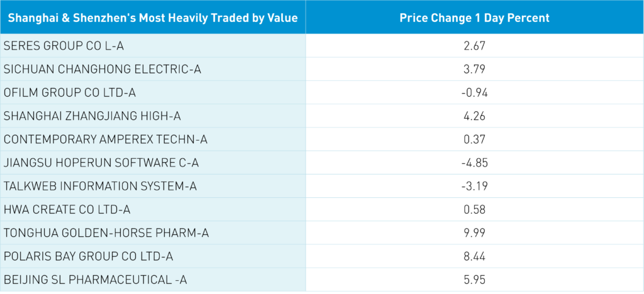
Task: Select JIANGSU HOPERUN SOFTWARE C-A row
Action: (101, 163)
